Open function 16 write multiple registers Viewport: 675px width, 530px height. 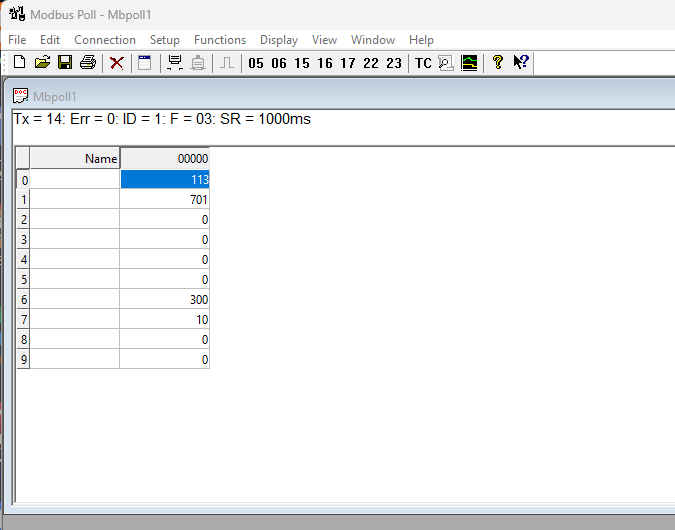click(325, 63)
